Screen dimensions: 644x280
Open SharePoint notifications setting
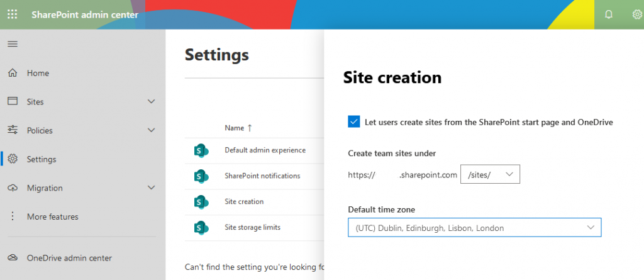(262, 176)
